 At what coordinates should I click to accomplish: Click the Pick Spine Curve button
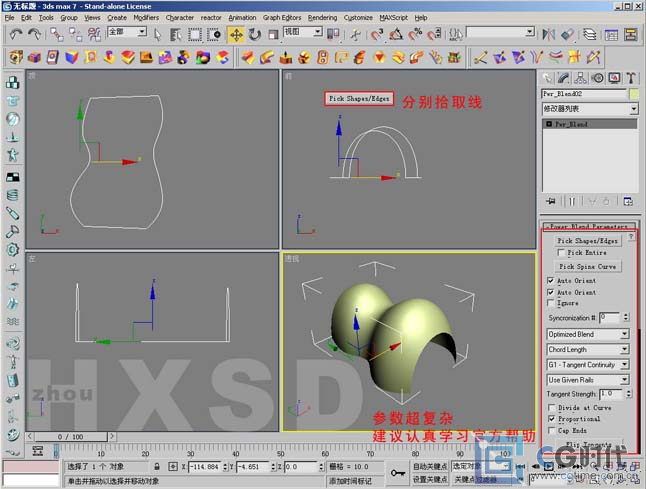tap(587, 267)
